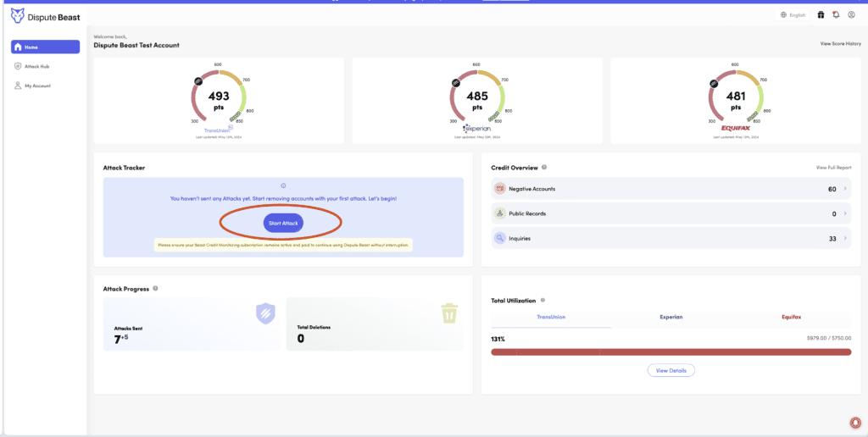Expand the Inquiries row chevron
The height and width of the screenshot is (437, 868).
[845, 239]
